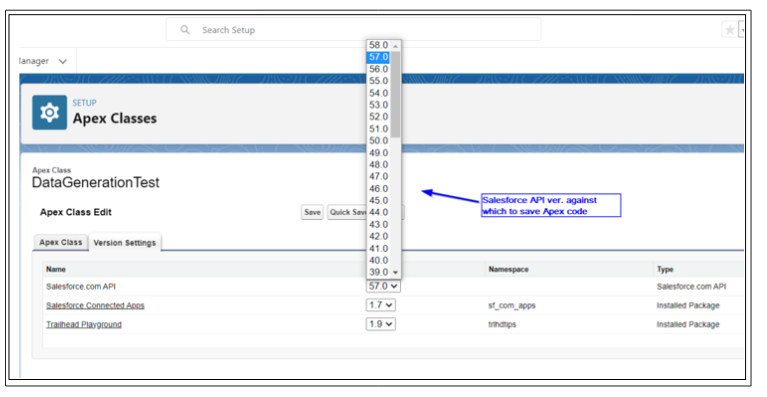Pick version 53.0 from list

click(379, 105)
